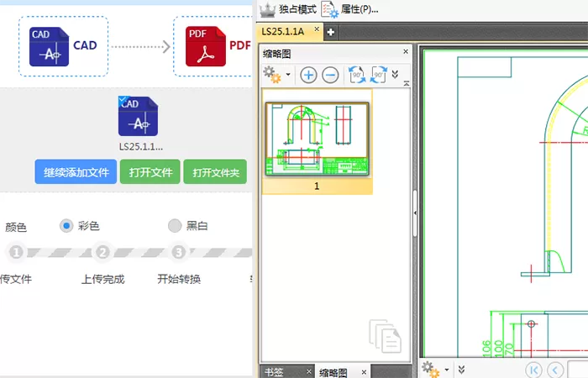This screenshot has width=588, height=378.
Task: Click the CAD source format icon
Action: click(49, 46)
